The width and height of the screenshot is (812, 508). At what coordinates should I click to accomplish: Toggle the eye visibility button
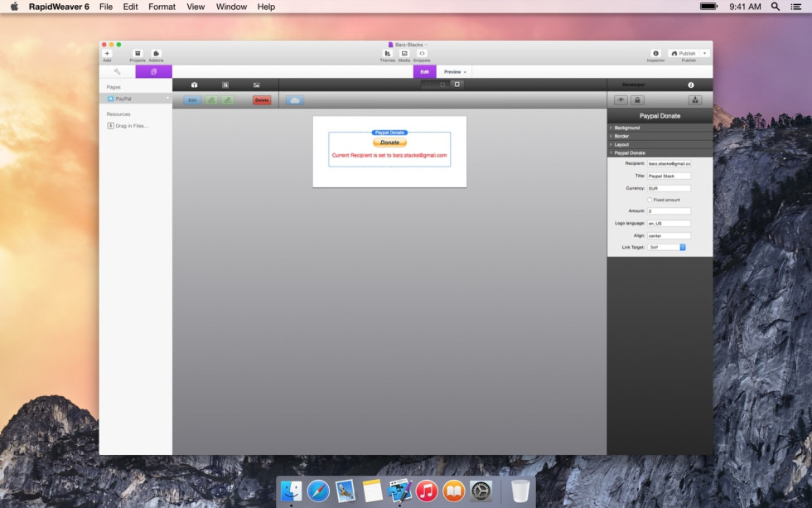(621, 100)
